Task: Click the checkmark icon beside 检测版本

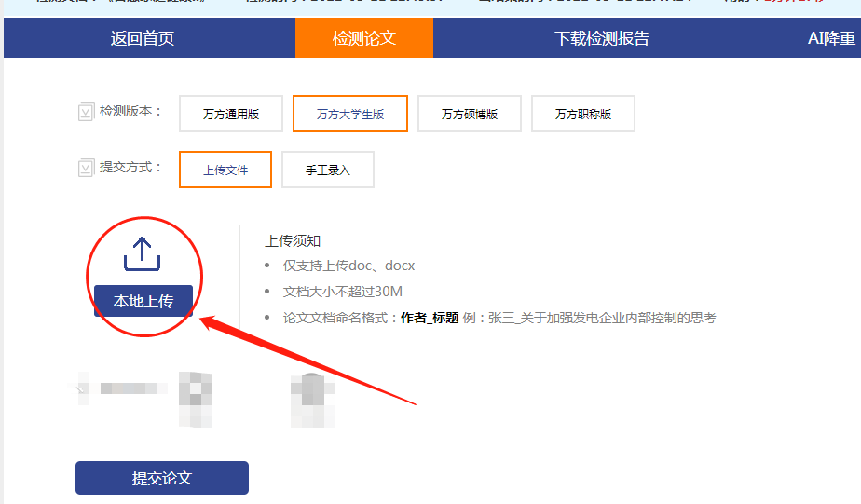Action: pyautogui.click(x=86, y=112)
